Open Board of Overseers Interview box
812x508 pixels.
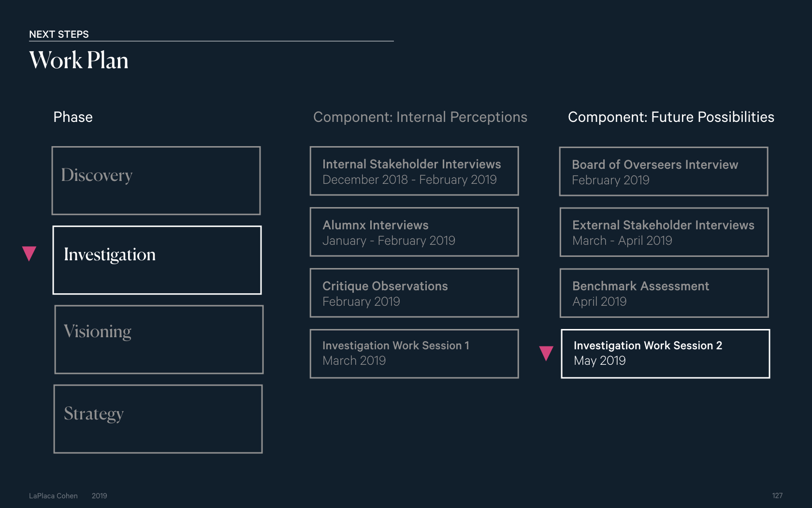664,171
